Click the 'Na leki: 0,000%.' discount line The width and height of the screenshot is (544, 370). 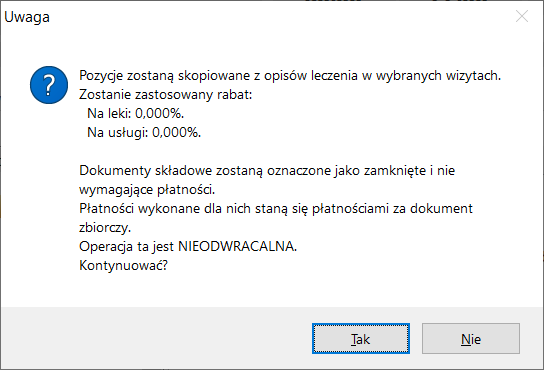coord(135,113)
